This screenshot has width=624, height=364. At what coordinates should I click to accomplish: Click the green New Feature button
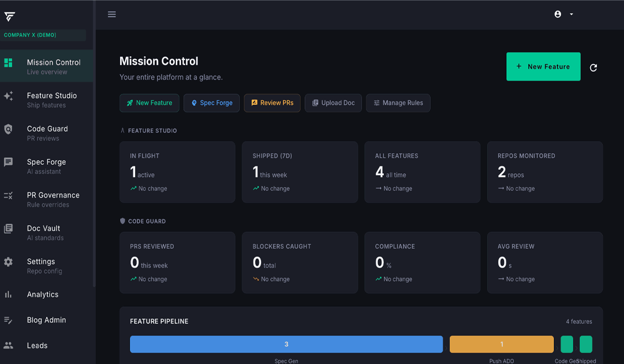[543, 67]
